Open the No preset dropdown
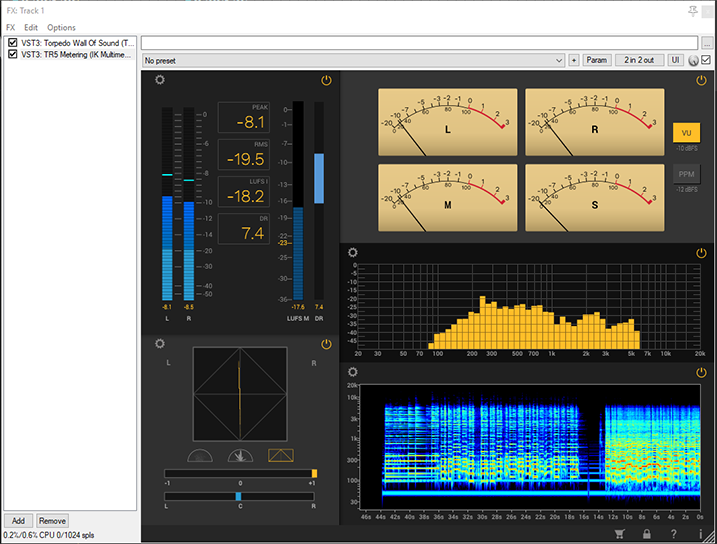The width and height of the screenshot is (717, 544). (354, 60)
